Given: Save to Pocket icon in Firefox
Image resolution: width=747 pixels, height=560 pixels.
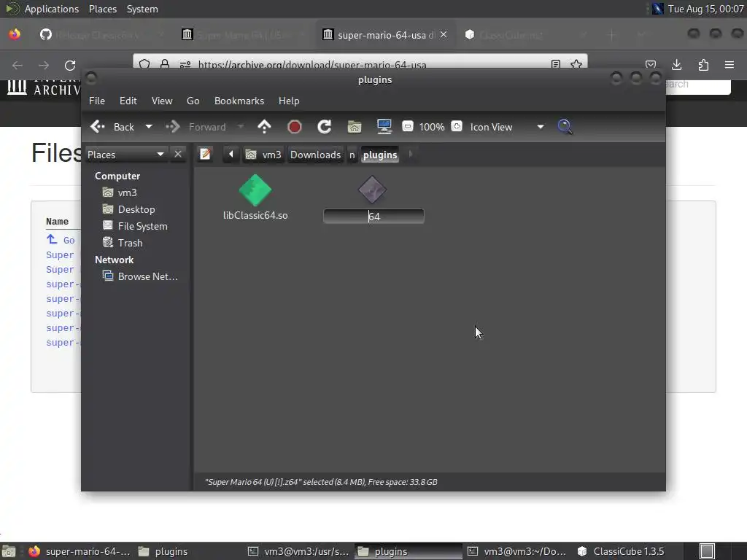Looking at the screenshot, I should (650, 65).
